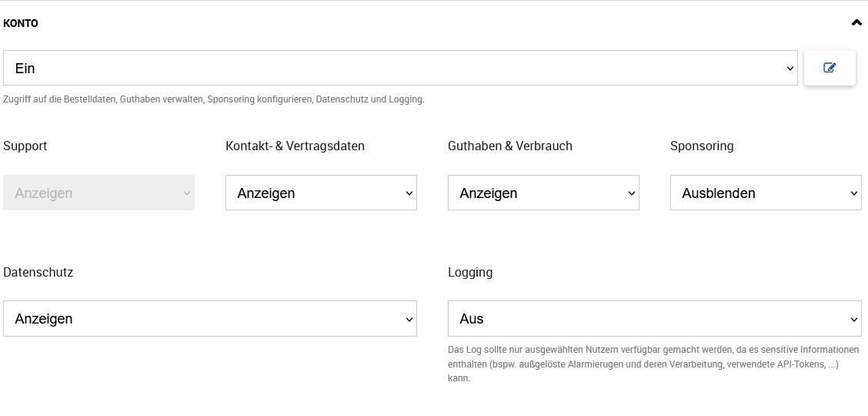This screenshot has height=416, width=868.
Task: Click the arrow icon of the Logging dropdown
Action: click(854, 319)
